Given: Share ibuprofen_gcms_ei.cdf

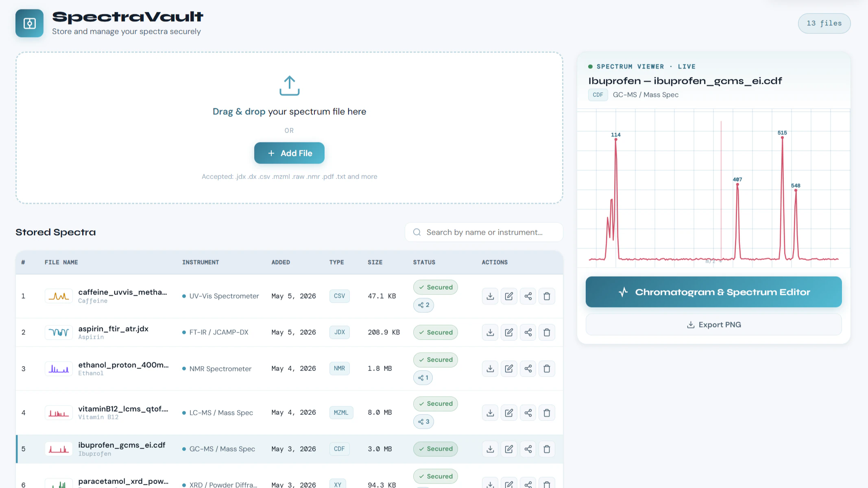Looking at the screenshot, I should [x=528, y=449].
